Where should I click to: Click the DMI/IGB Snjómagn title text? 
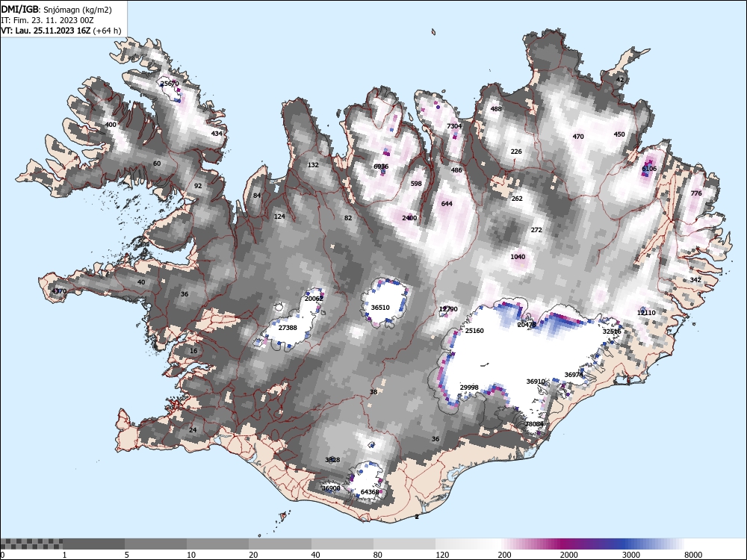point(56,10)
